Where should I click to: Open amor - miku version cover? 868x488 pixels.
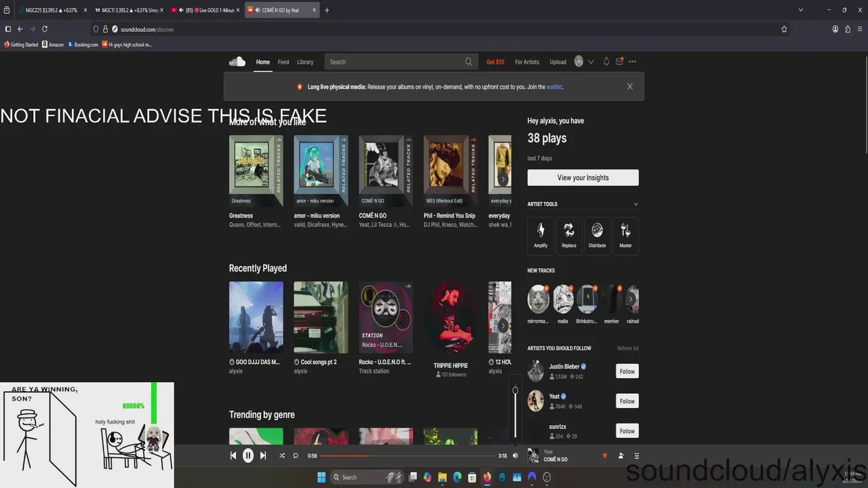click(321, 171)
